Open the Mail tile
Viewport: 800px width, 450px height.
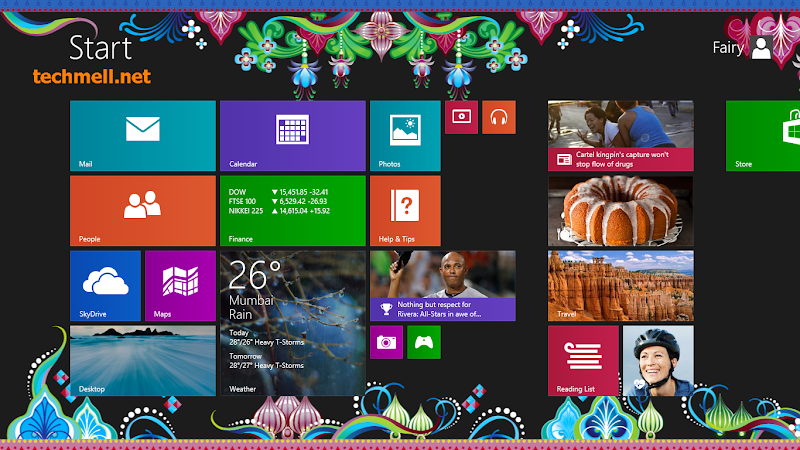[143, 136]
